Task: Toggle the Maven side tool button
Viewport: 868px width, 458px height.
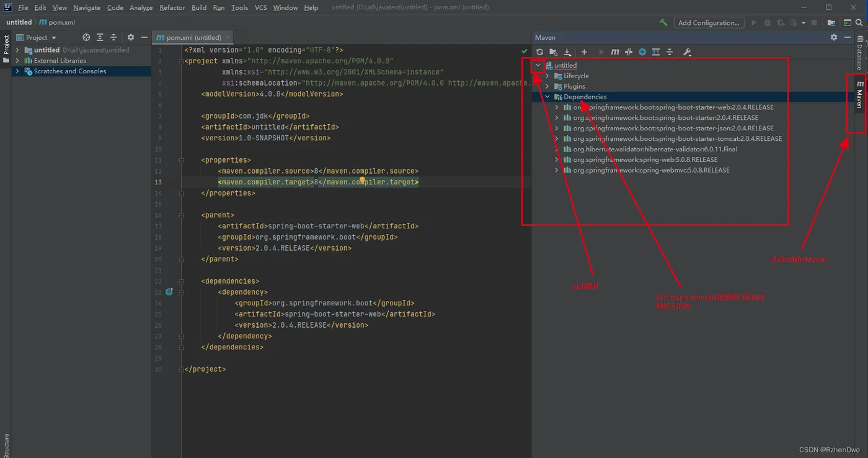Action: (859, 94)
